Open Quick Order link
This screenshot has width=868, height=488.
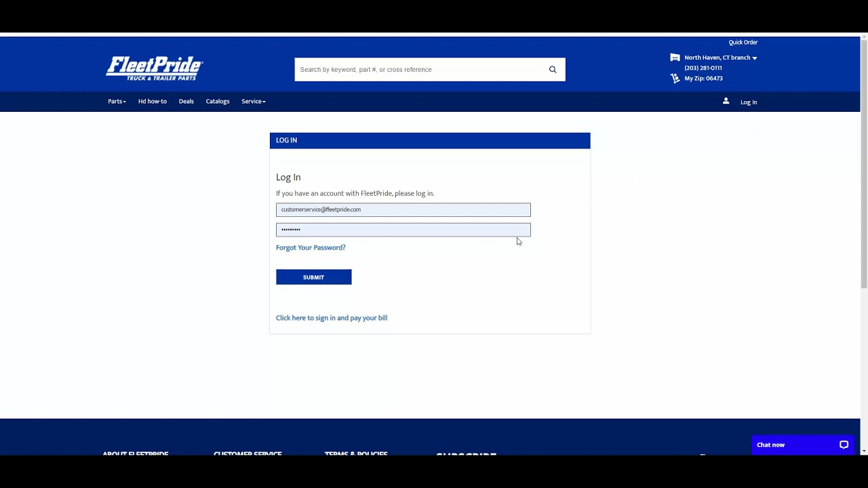[743, 43]
